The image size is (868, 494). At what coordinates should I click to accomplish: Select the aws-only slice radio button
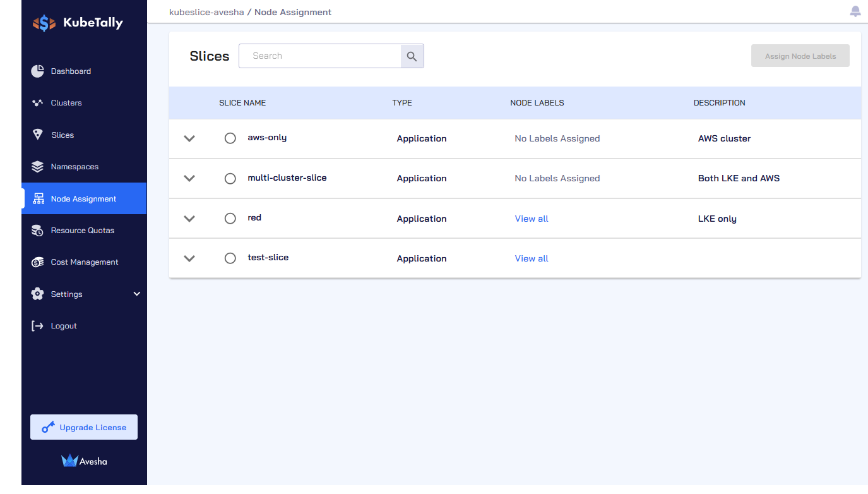click(230, 138)
